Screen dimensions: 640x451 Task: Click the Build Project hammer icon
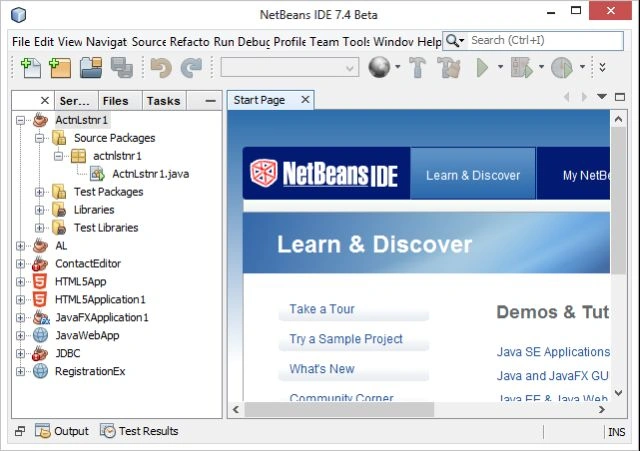click(417, 68)
